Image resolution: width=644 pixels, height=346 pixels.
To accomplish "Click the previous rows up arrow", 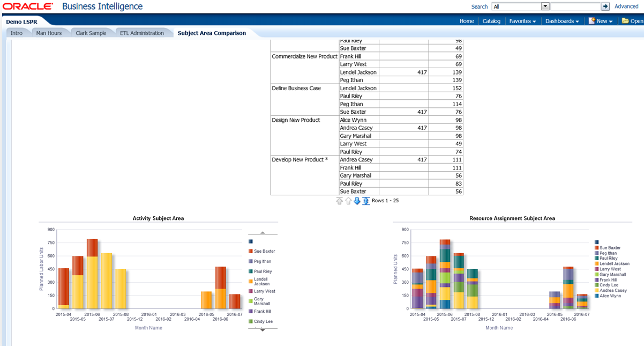I will 348,201.
